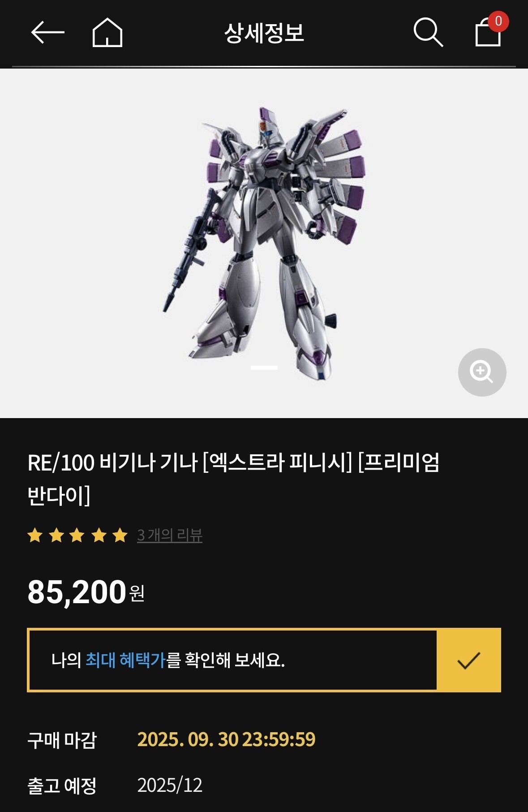Tap the yellow checkmark benefit button
The height and width of the screenshot is (812, 528).
coord(468,660)
